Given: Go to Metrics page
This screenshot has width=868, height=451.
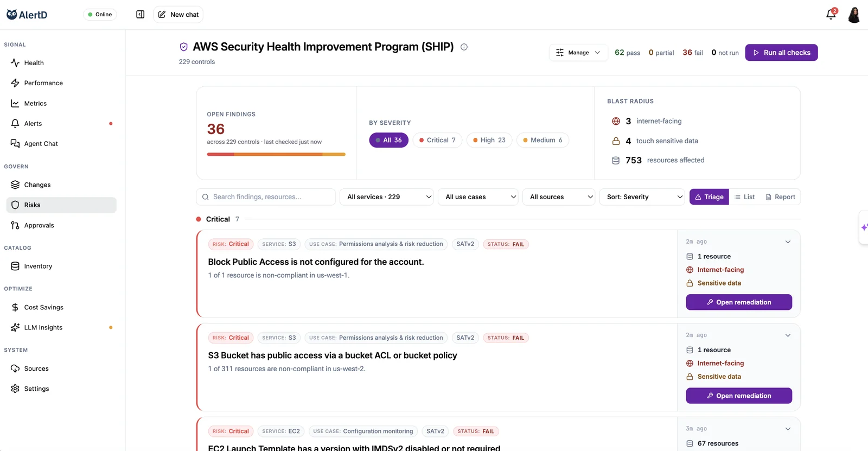Looking at the screenshot, I should pyautogui.click(x=61, y=104).
